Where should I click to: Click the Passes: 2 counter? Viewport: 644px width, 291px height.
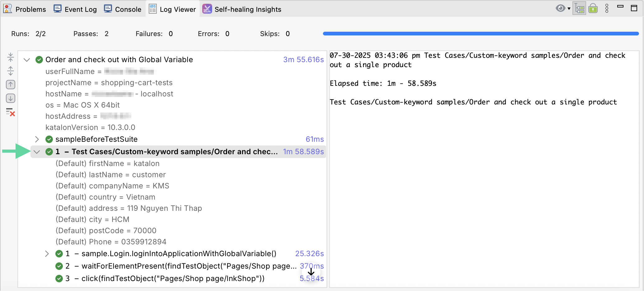[91, 34]
